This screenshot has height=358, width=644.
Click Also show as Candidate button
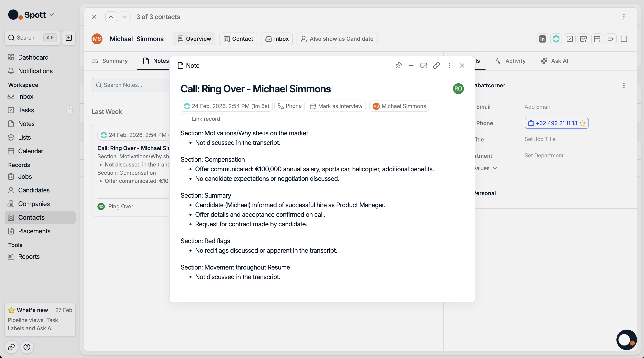[x=337, y=39]
